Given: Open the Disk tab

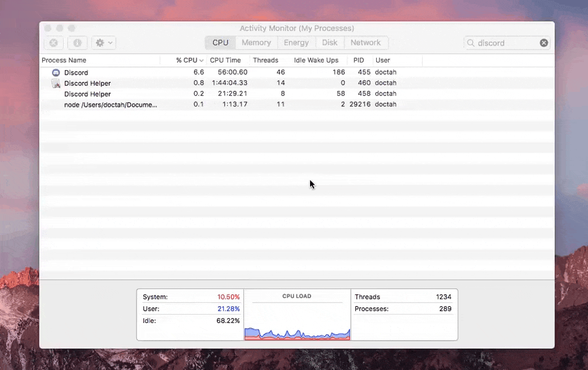Looking at the screenshot, I should 330,43.
